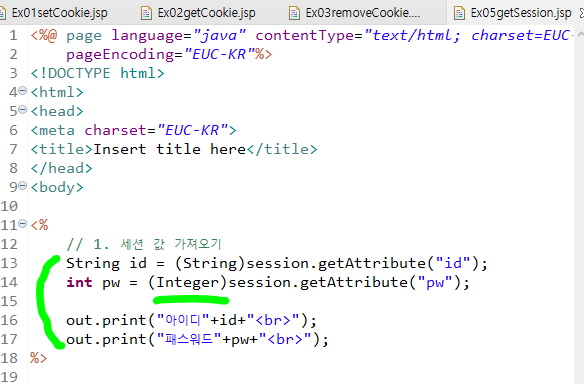Click the text 'Insert title here'
This screenshot has width=584, height=384.
(169, 149)
